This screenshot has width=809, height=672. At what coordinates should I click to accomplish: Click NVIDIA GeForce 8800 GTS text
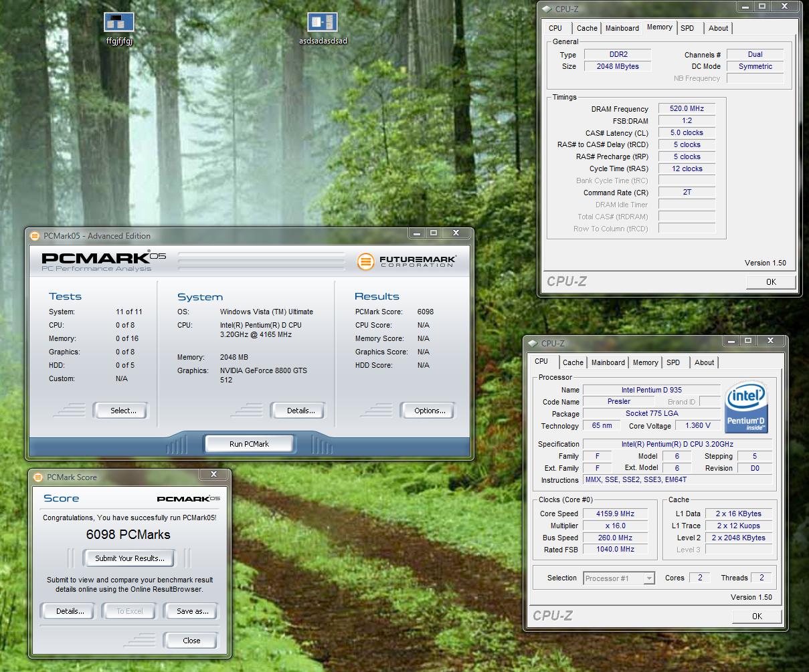click(x=264, y=375)
